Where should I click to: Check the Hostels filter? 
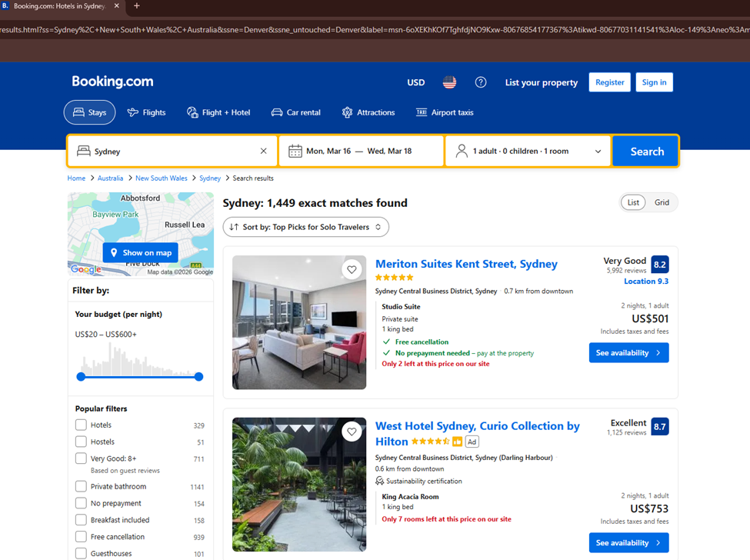(81, 442)
